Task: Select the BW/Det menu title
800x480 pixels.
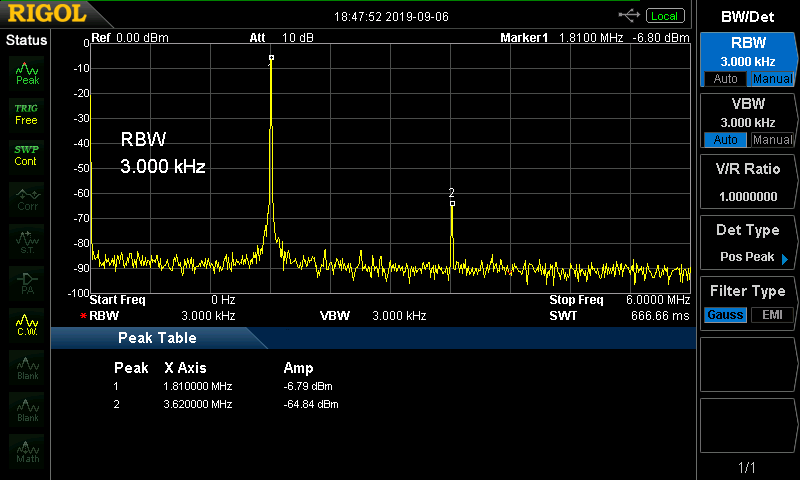Action: (747, 16)
